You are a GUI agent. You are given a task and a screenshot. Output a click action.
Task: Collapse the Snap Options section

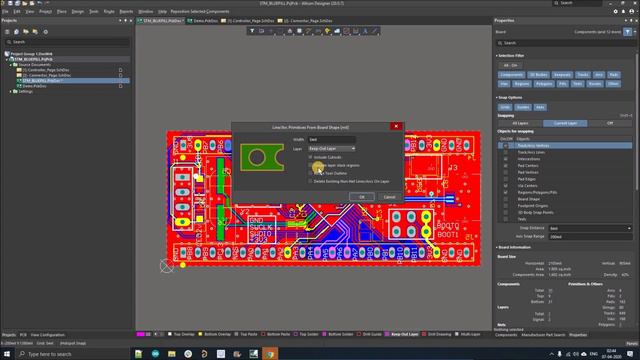click(497, 98)
